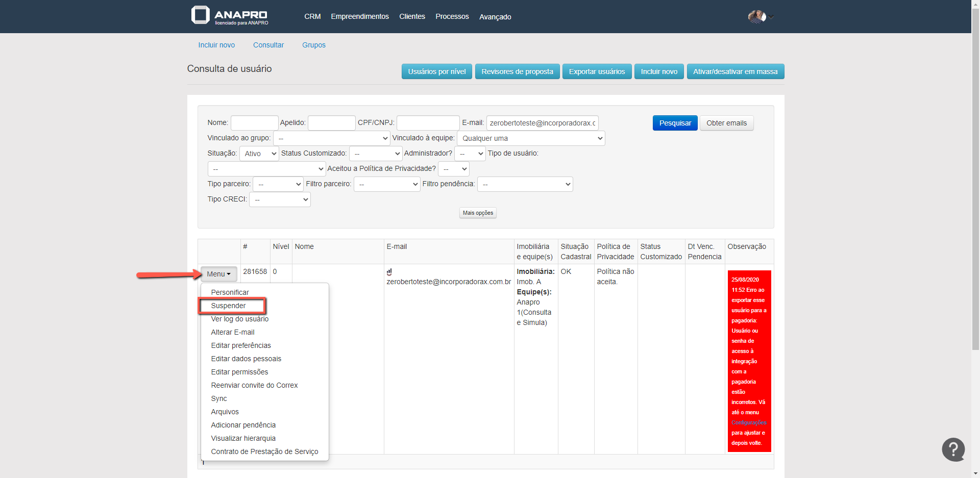Expand Mais opções in the filter panel
Image resolution: width=980 pixels, height=478 pixels.
(478, 213)
